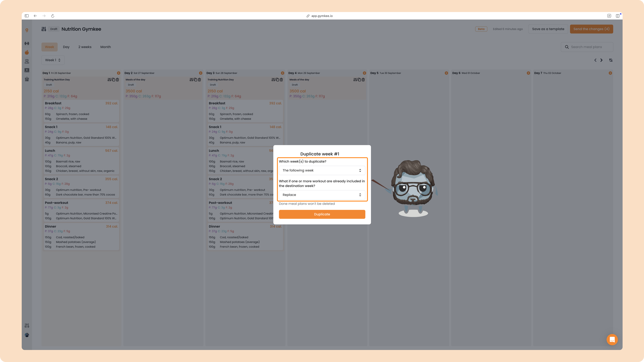
Task: Open the video library sidebar icon
Action: [27, 70]
